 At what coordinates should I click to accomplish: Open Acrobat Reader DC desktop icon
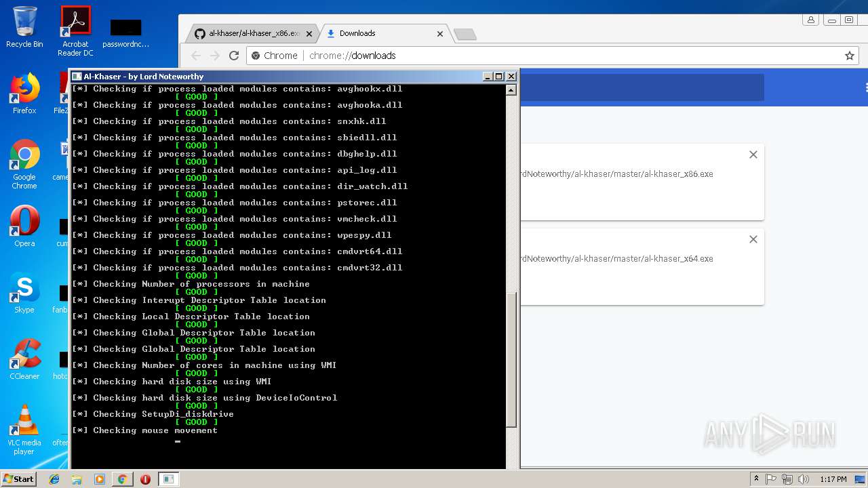pyautogui.click(x=75, y=31)
